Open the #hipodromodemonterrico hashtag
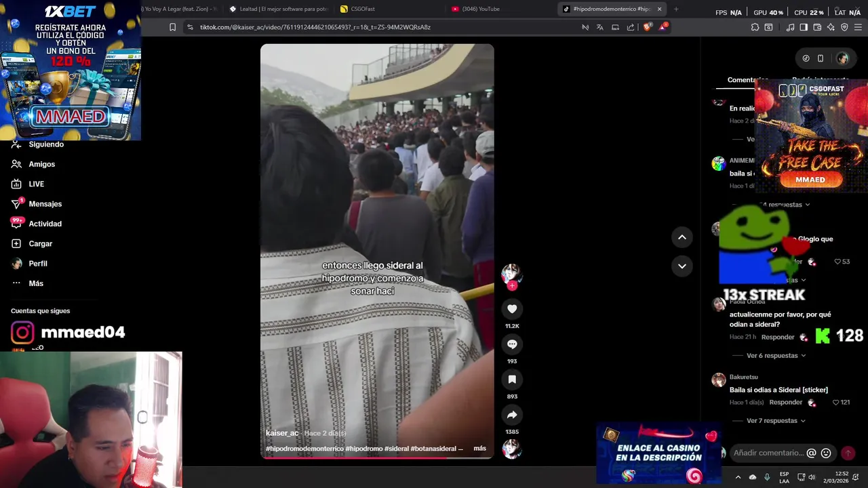 304,449
